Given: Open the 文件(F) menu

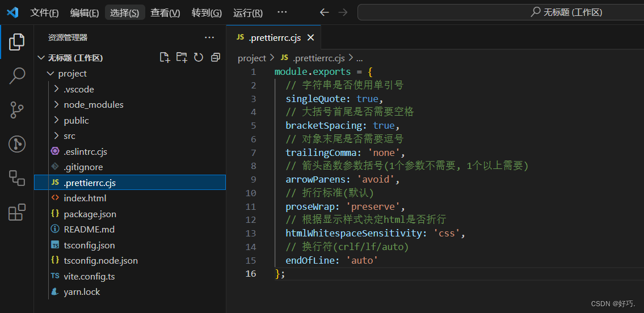Looking at the screenshot, I should (44, 12).
